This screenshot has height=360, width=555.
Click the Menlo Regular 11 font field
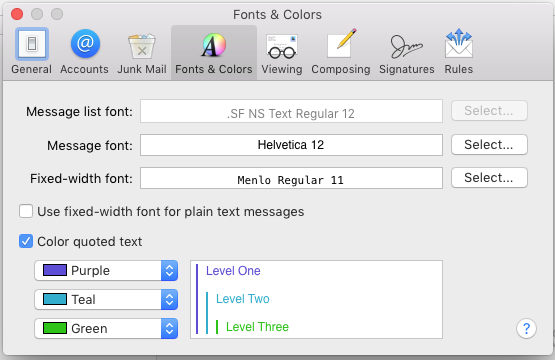[x=291, y=178]
